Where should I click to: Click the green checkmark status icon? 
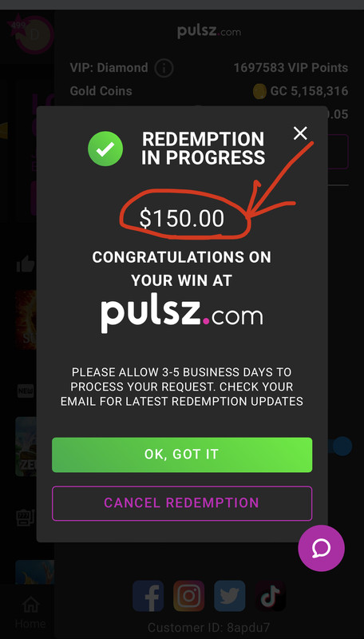coord(105,149)
